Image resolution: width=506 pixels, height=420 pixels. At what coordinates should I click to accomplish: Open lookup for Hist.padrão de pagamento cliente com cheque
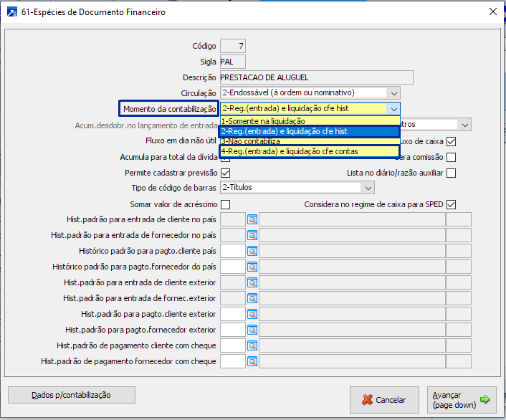coord(252,345)
